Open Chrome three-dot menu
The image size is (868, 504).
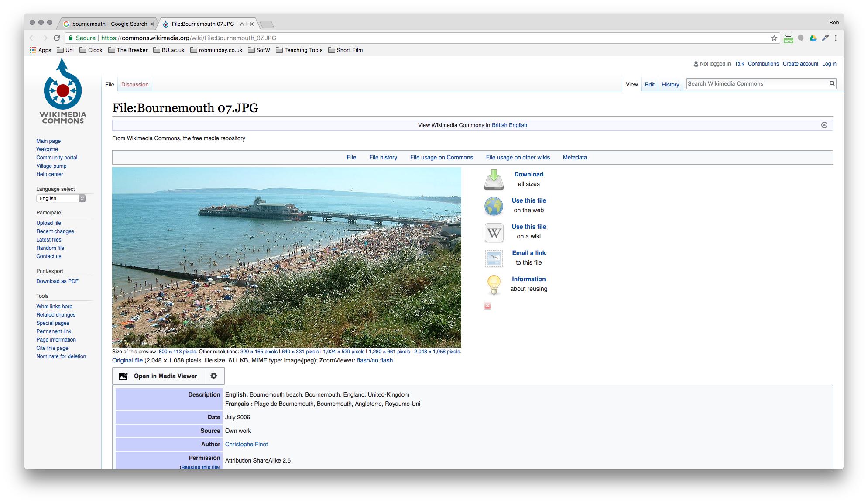(835, 38)
